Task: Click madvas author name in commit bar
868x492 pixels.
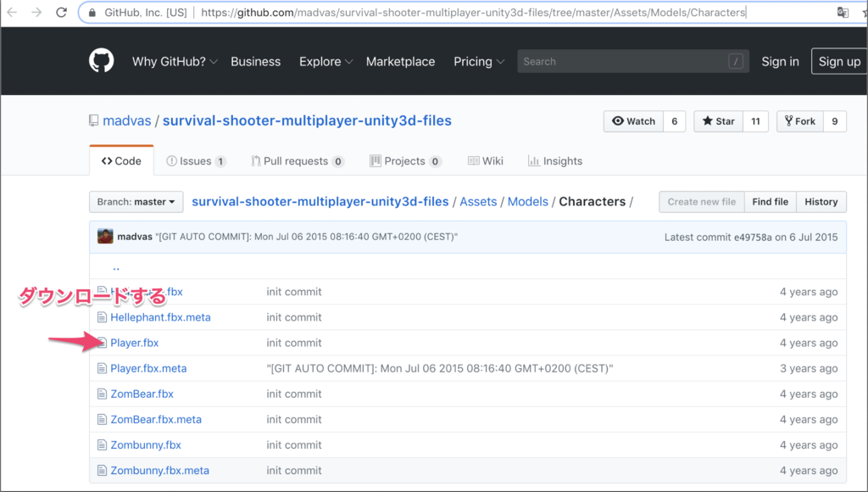Action: point(135,237)
